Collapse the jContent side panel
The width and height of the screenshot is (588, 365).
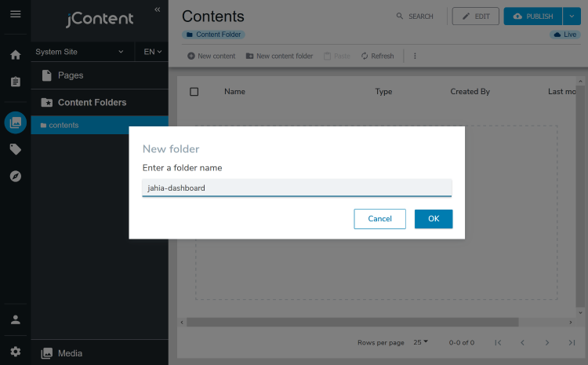157,9
